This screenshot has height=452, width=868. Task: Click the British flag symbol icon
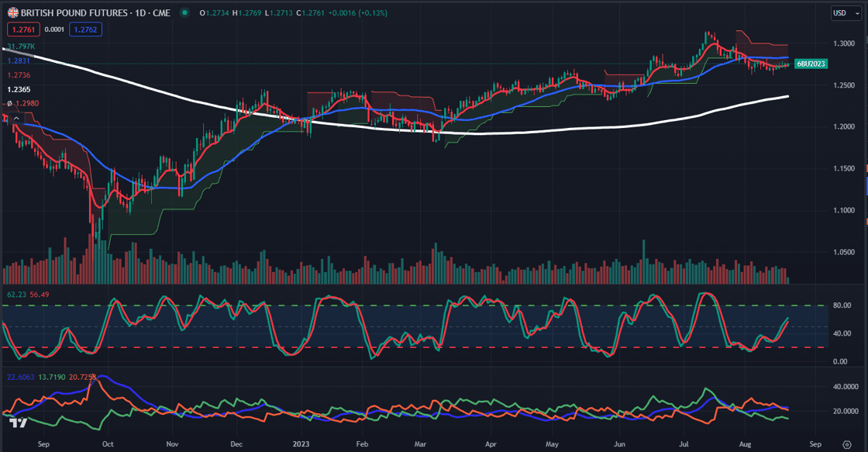point(12,12)
